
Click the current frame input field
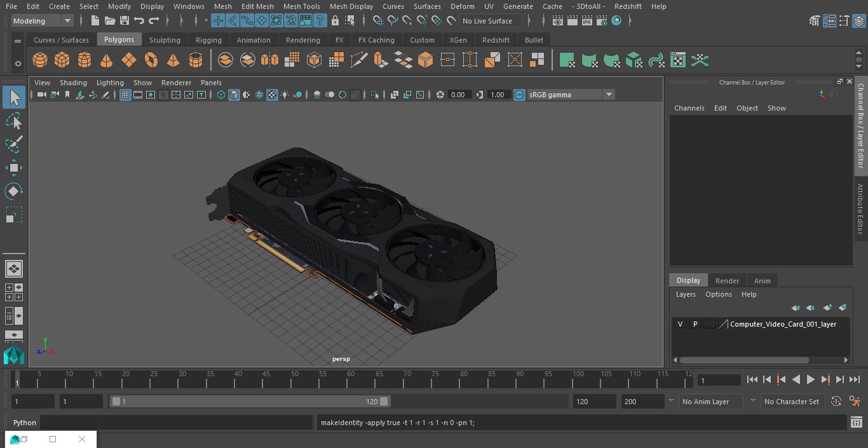tap(719, 380)
